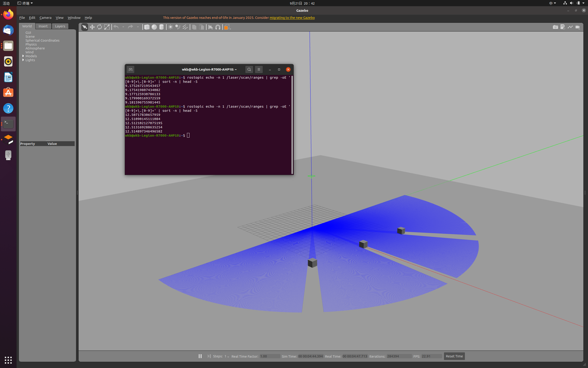Viewport: 588px width, 368px height.
Task: Click the Steps value spinner
Action: (226, 356)
